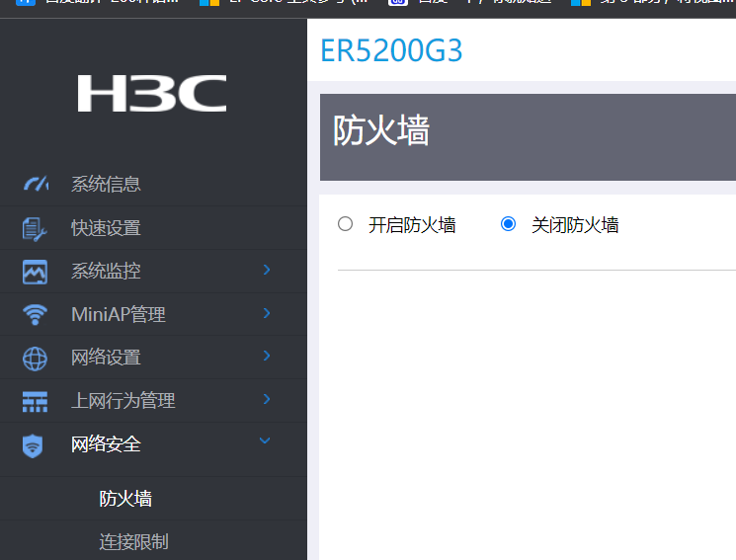Click the H3C logo
The image size is (736, 560).
coord(152,94)
